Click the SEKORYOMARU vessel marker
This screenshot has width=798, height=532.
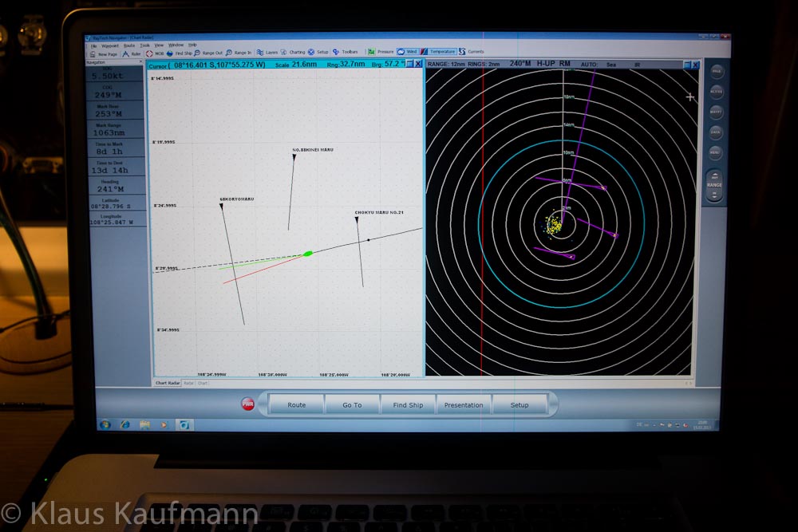[221, 207]
